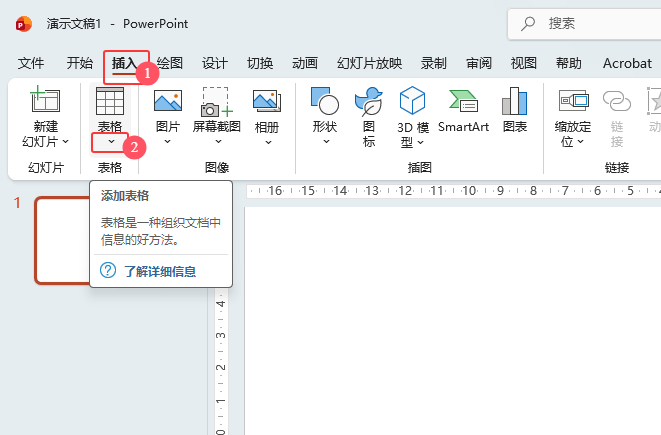
Task: Click in the 搜索 search box
Action: tap(586, 24)
